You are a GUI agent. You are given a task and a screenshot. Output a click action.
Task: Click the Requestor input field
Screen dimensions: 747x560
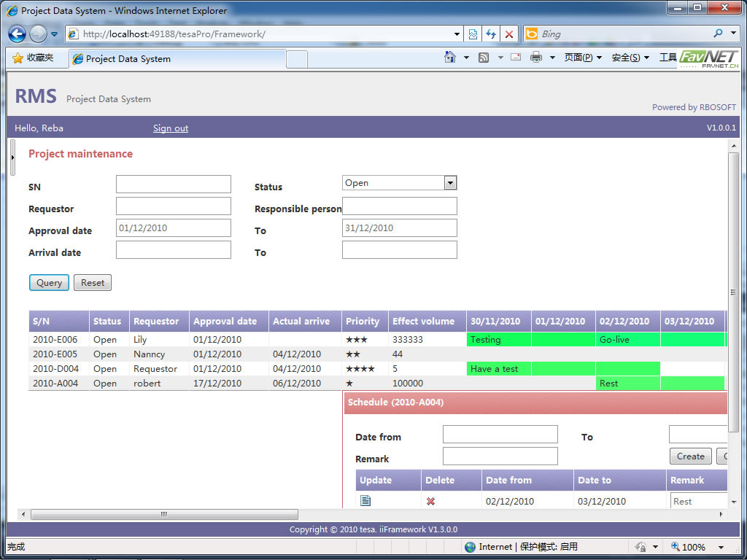click(174, 206)
